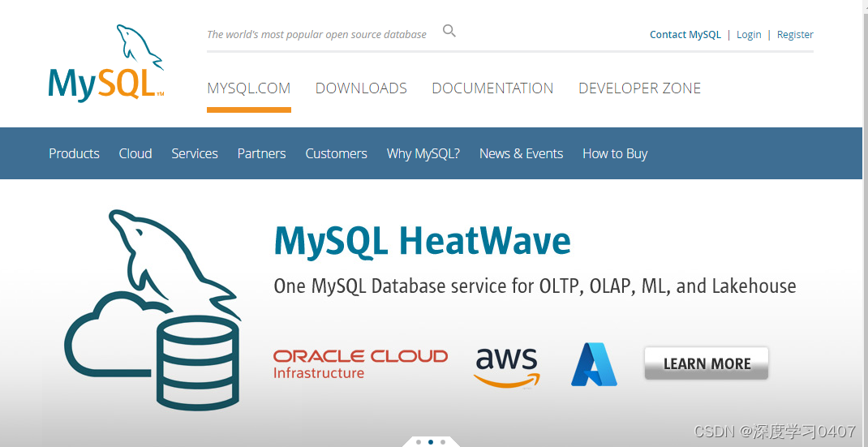Select Why MySQL? in navigation bar
The image size is (868, 447).
pyautogui.click(x=423, y=153)
